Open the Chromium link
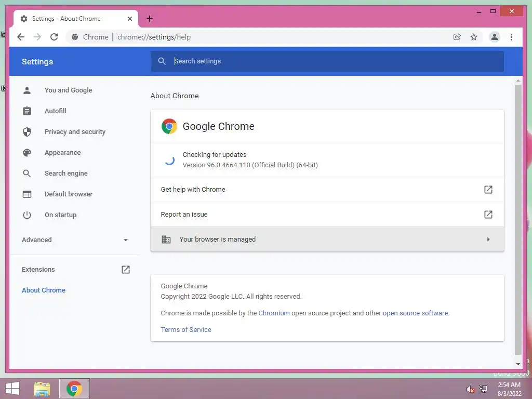This screenshot has height=399, width=532. (x=274, y=313)
